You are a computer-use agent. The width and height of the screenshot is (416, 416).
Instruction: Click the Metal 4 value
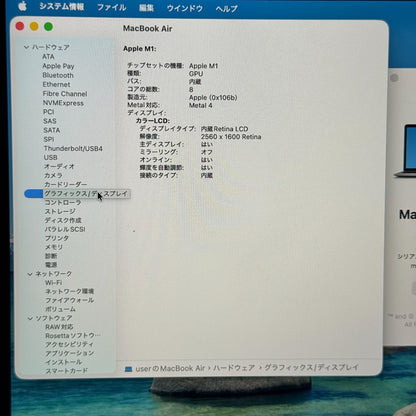click(201, 105)
